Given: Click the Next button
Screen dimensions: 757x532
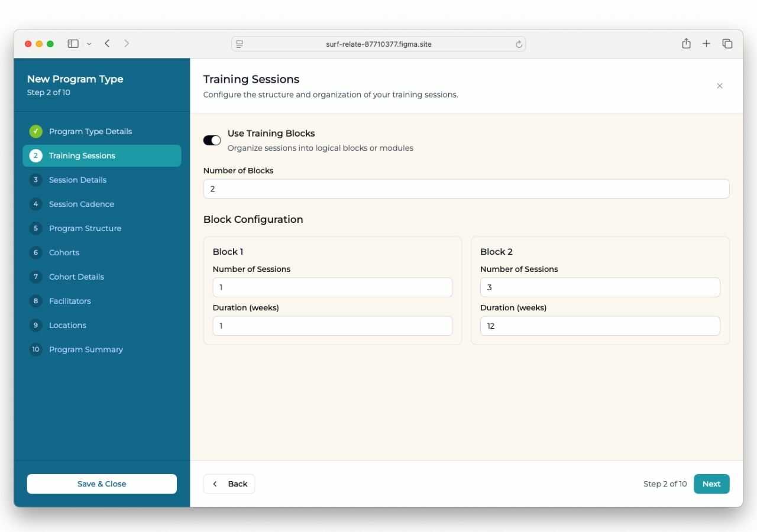Looking at the screenshot, I should click(x=711, y=484).
